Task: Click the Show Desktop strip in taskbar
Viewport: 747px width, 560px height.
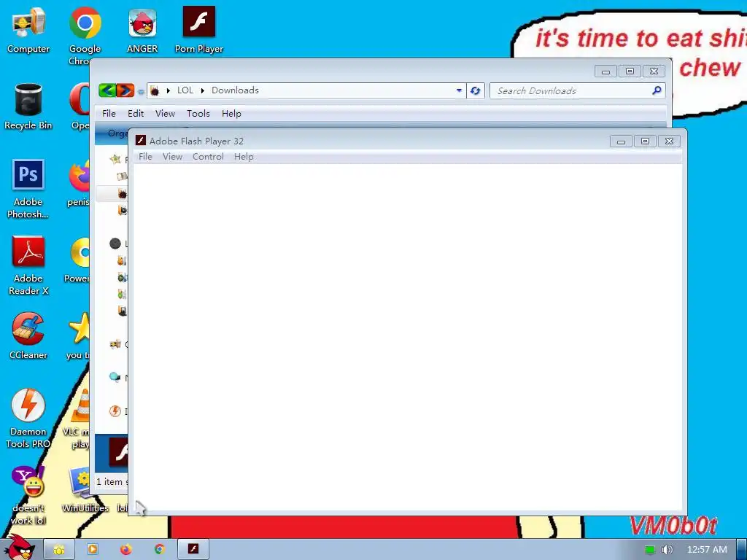Action: pos(742,550)
